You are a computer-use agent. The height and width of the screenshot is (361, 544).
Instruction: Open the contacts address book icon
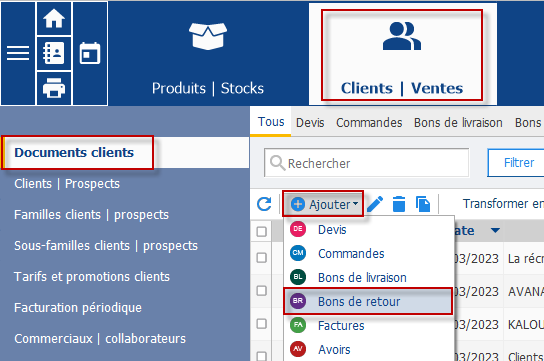(54, 53)
